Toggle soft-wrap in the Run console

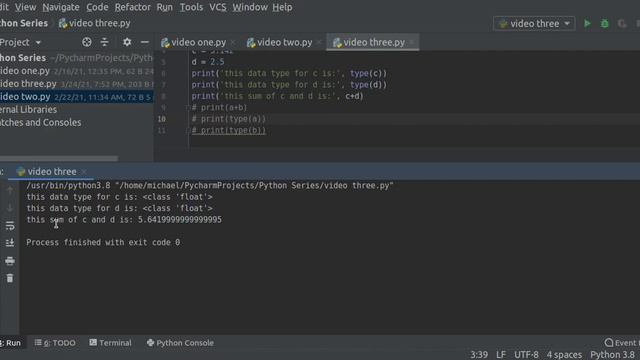tap(10, 226)
